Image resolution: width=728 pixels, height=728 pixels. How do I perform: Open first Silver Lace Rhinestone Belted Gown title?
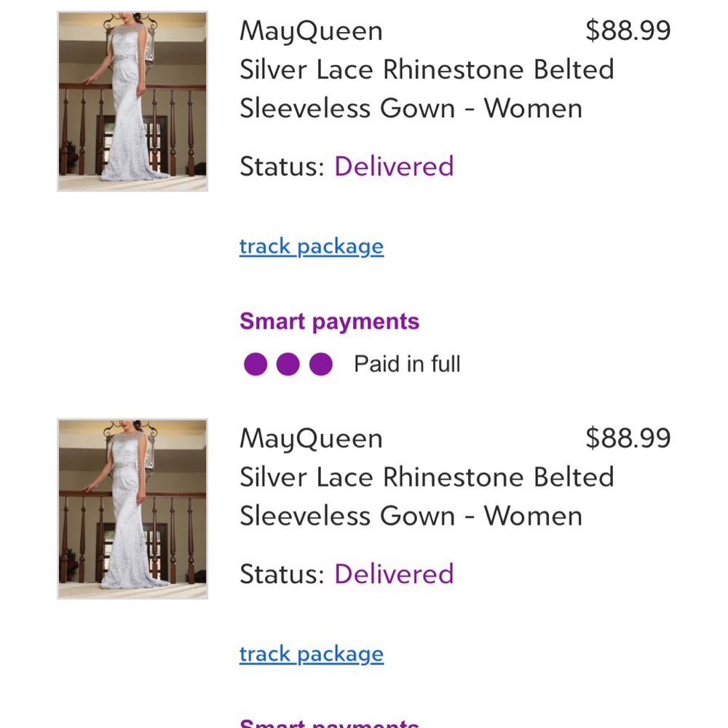427,89
